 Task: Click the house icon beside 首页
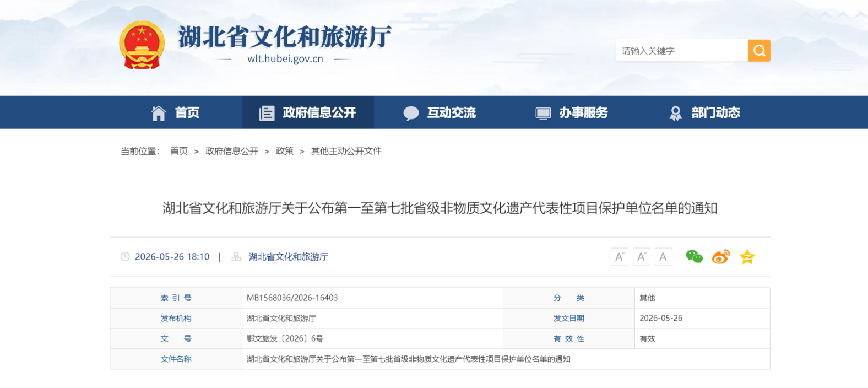(159, 113)
